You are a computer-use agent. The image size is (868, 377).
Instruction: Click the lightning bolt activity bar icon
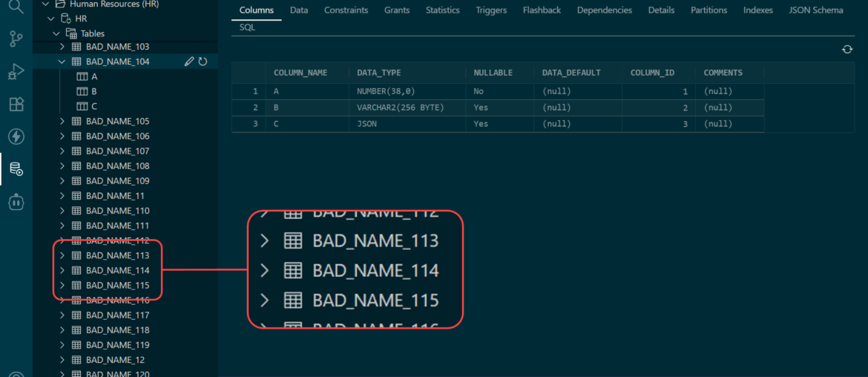pyautogui.click(x=16, y=137)
